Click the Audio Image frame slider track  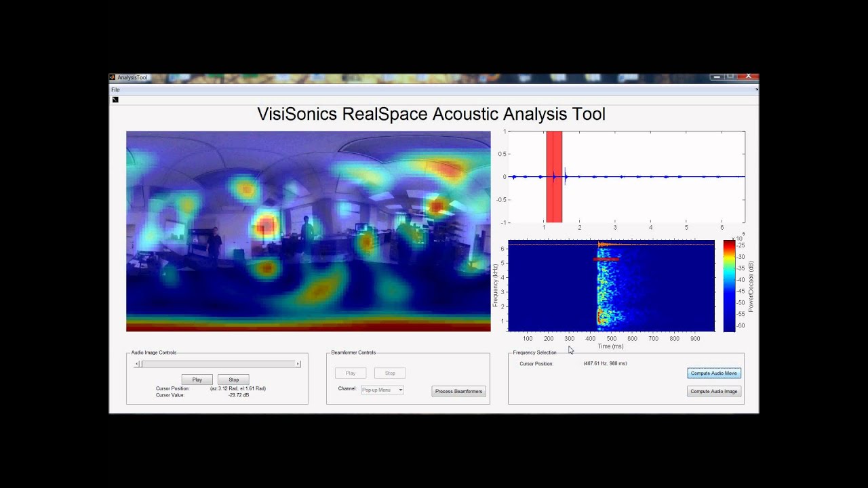point(218,364)
